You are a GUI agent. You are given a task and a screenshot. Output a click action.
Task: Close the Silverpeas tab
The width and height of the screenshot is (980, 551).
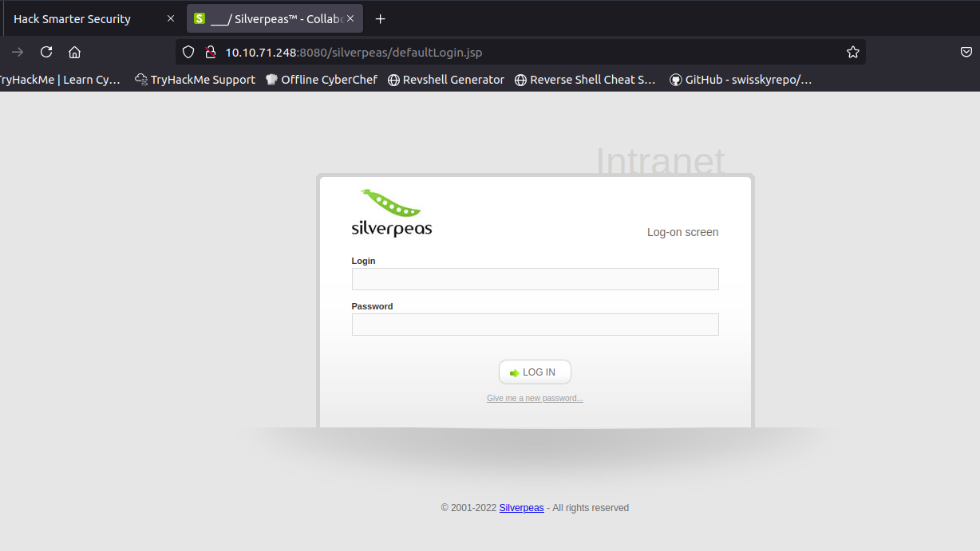click(350, 18)
